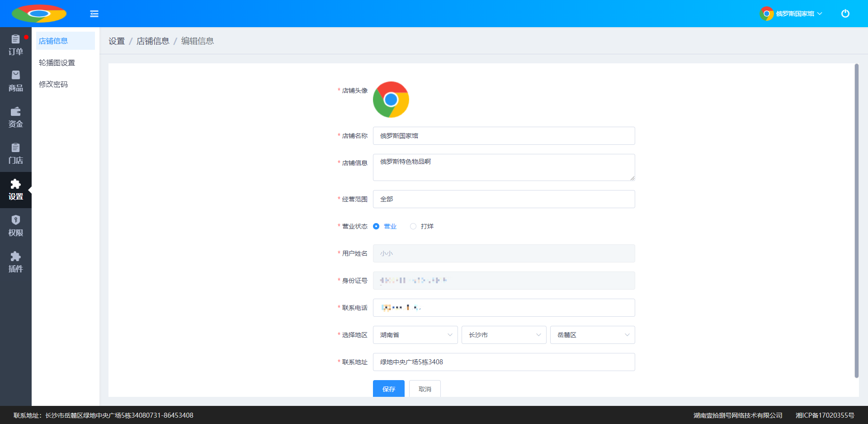Screen dimensions: 868x424
Task: Open the 轮播图设置 carousel settings item
Action: click(x=66, y=62)
